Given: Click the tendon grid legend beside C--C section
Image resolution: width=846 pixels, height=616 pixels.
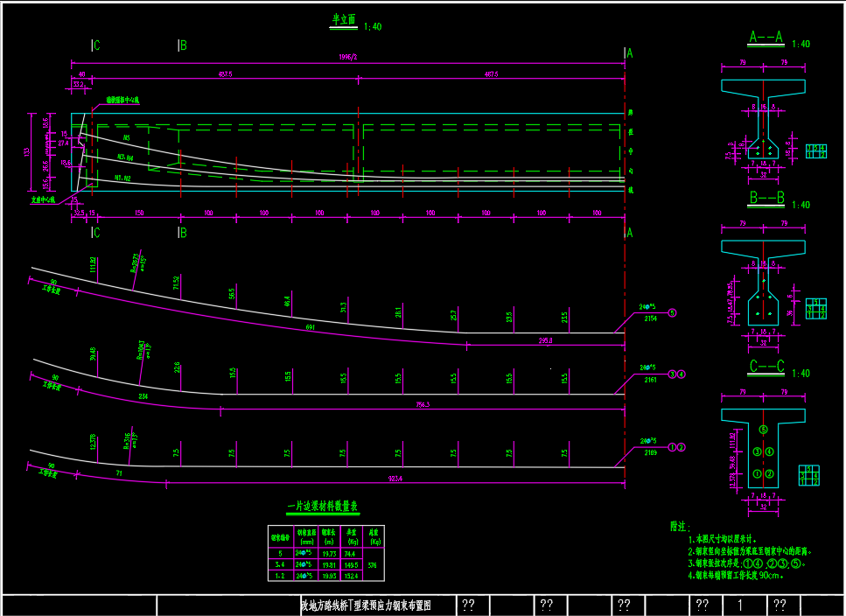Looking at the screenshot, I should pyautogui.click(x=809, y=475).
